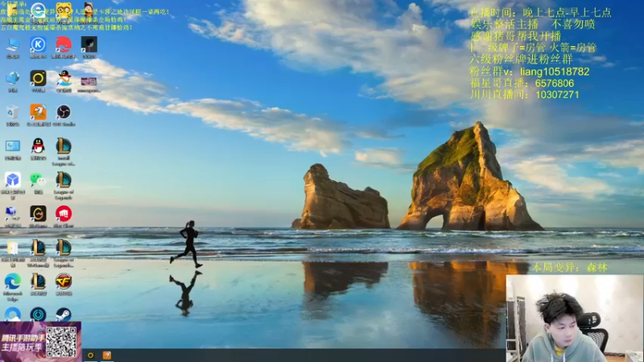Open the blue circle K music app icon
The width and height of the screenshot is (644, 362).
(38, 44)
